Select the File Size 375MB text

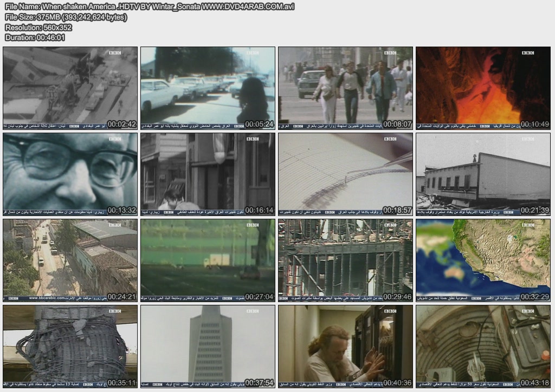click(66, 17)
